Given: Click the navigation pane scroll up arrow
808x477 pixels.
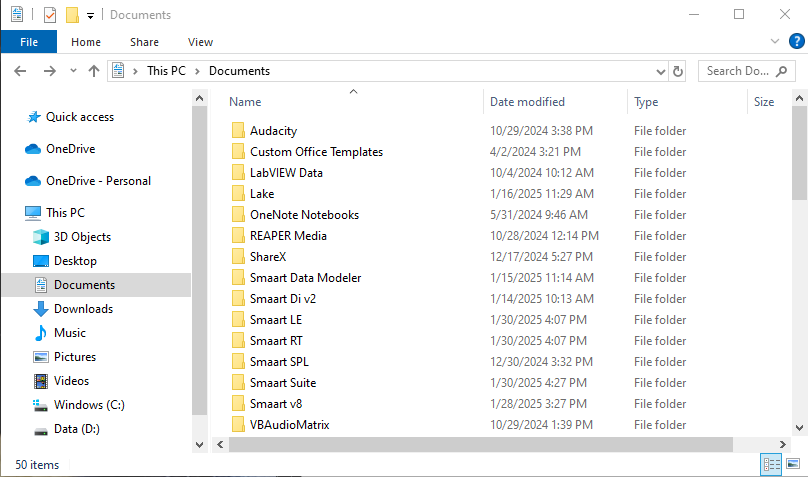Looking at the screenshot, I should point(200,98).
